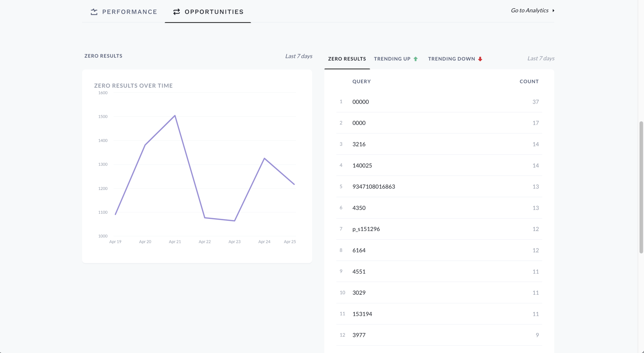Switch to the Trending Down tab

455,59
